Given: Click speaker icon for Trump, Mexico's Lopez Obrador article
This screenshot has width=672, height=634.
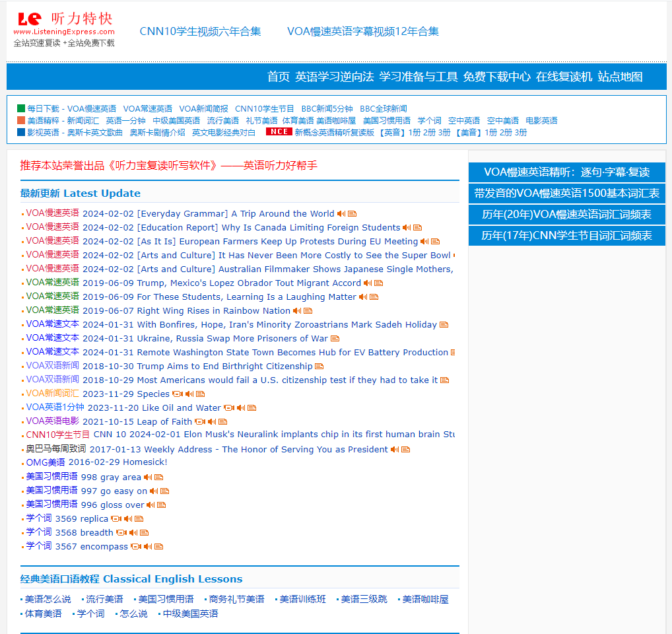Looking at the screenshot, I should pyautogui.click(x=368, y=283).
